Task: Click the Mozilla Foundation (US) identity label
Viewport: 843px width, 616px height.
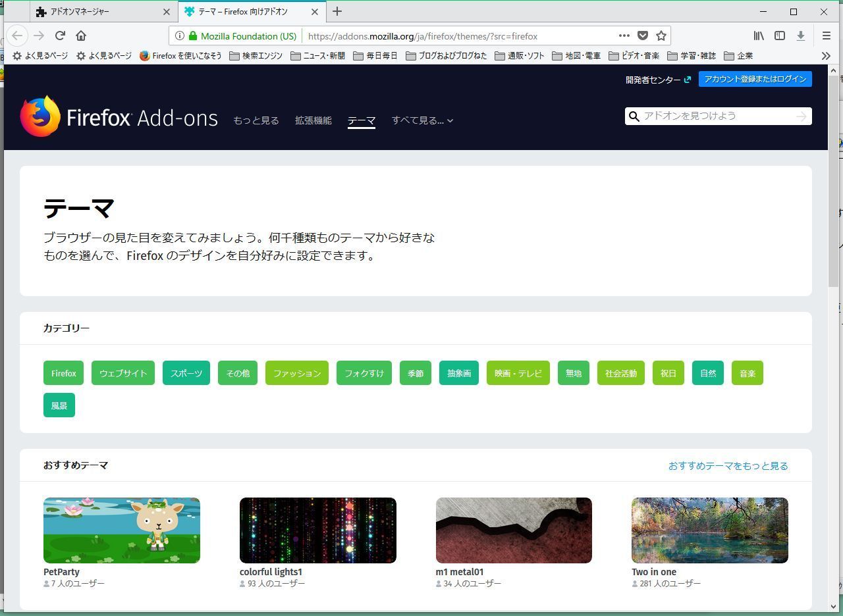Action: coord(242,36)
